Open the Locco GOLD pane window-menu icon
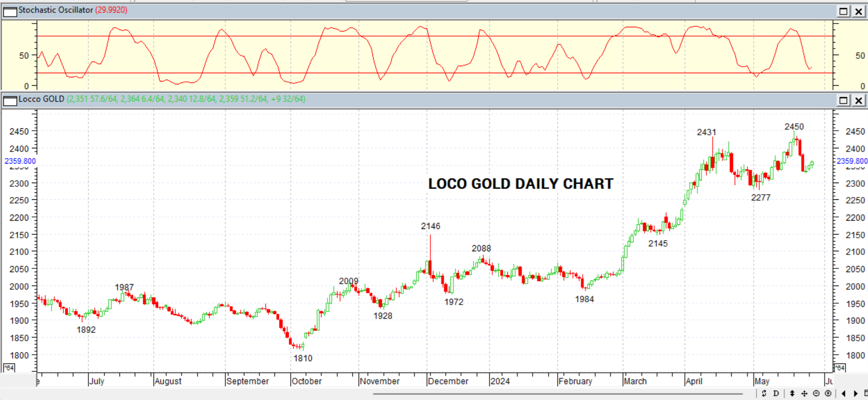This screenshot has width=868, height=400. point(10,100)
